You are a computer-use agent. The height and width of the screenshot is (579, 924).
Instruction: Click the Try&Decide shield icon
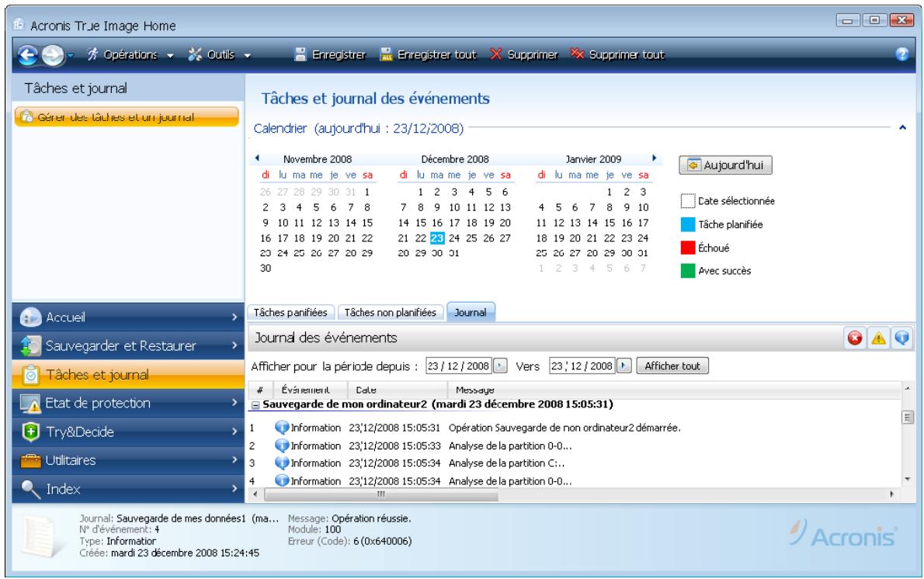tap(30, 432)
